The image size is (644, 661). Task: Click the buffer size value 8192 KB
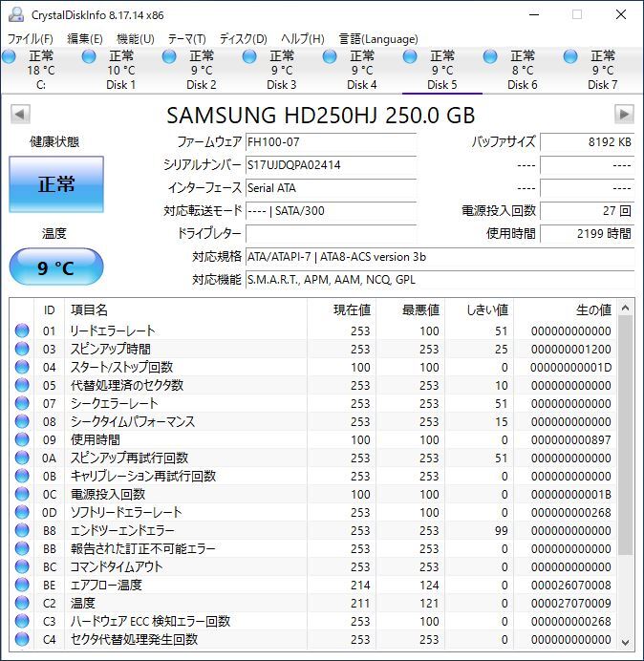[x=587, y=142]
